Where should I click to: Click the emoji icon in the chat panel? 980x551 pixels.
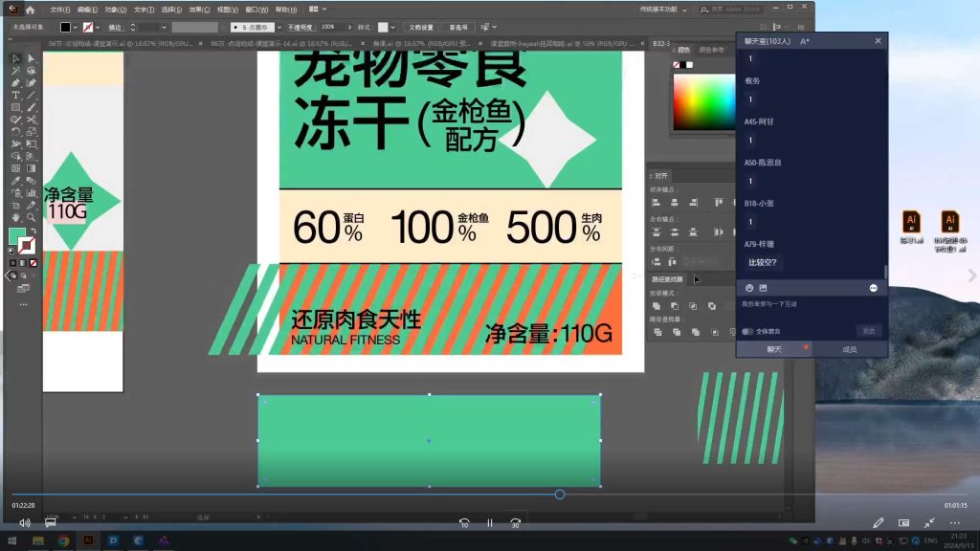pos(749,288)
